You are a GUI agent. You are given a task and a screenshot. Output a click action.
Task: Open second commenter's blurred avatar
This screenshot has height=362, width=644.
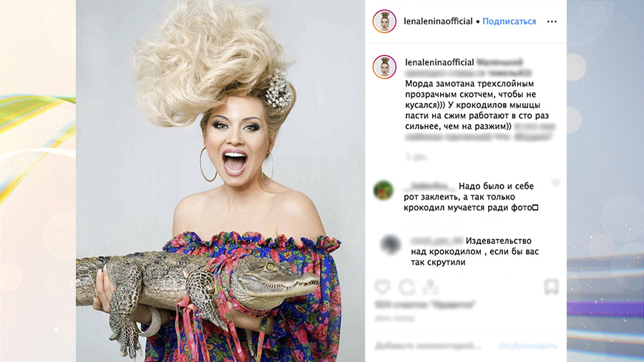click(x=390, y=245)
